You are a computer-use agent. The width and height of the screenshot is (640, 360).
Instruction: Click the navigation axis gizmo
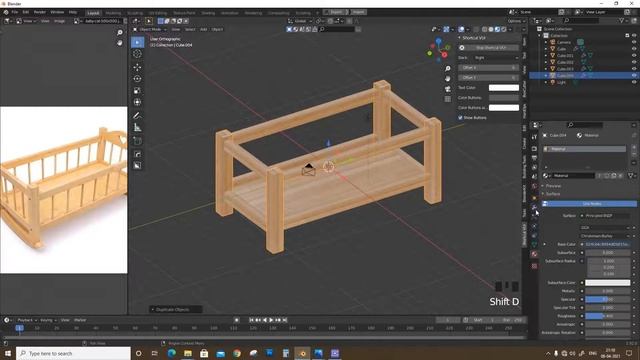click(x=438, y=50)
